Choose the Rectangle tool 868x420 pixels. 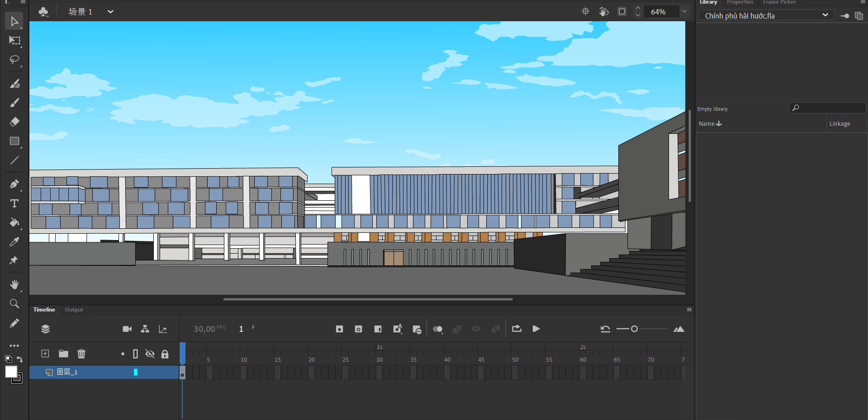(x=14, y=141)
